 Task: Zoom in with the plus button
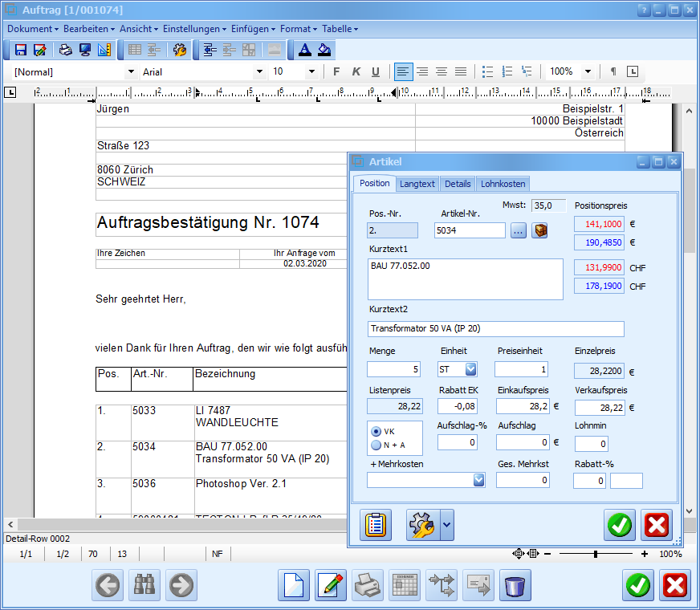[644, 554]
